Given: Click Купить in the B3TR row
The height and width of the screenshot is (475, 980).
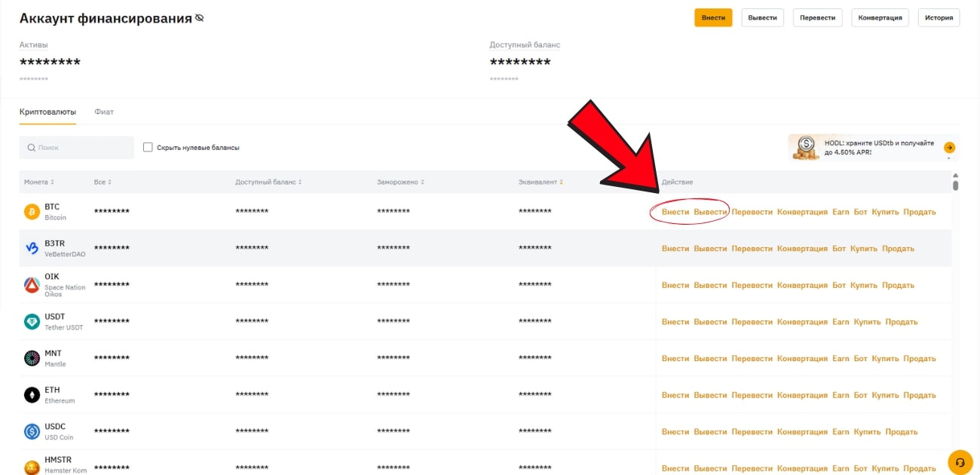Looking at the screenshot, I should click(x=864, y=249).
